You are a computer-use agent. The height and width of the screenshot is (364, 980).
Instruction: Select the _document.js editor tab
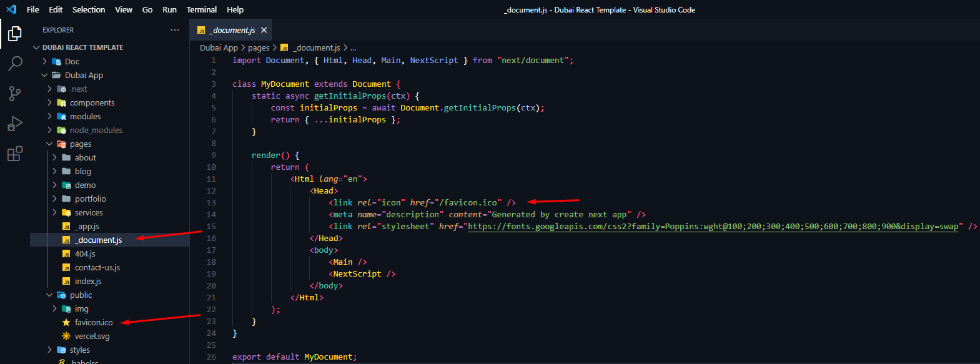pos(231,30)
